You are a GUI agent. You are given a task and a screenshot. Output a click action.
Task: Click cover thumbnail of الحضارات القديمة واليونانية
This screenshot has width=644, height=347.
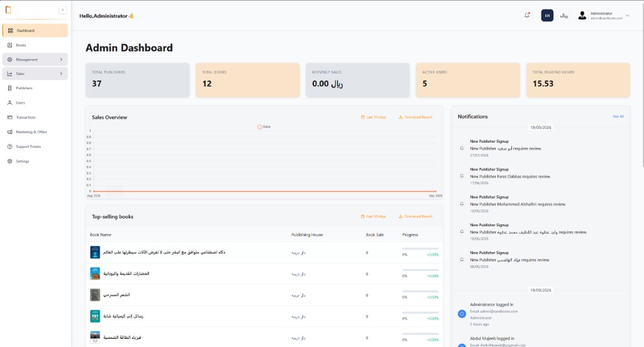(95, 273)
